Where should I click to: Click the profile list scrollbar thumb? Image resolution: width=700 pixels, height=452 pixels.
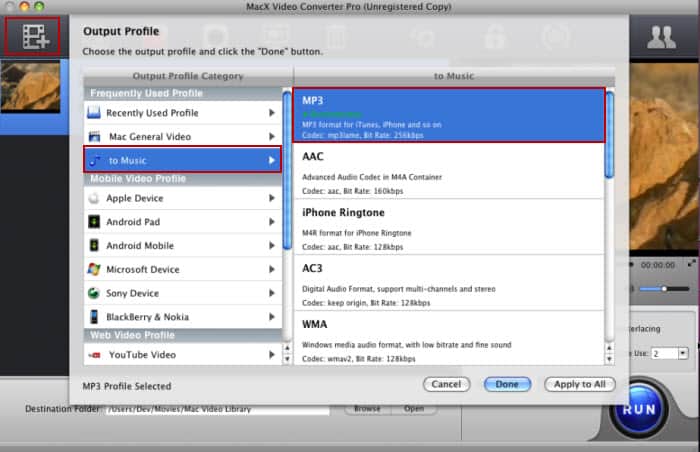click(x=609, y=135)
